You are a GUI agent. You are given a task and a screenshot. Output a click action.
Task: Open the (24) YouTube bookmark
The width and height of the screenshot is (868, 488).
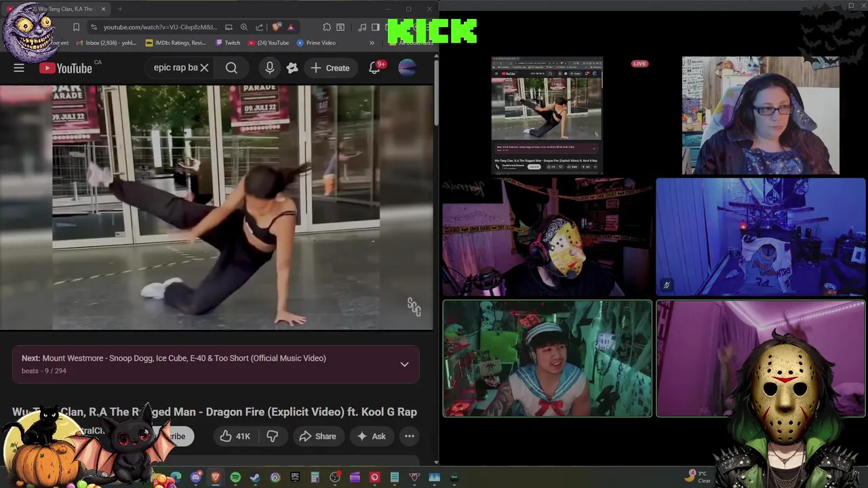tap(269, 43)
